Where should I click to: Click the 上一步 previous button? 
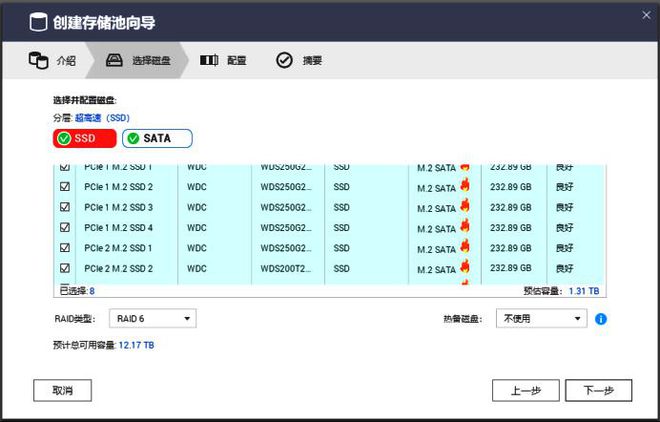526,390
